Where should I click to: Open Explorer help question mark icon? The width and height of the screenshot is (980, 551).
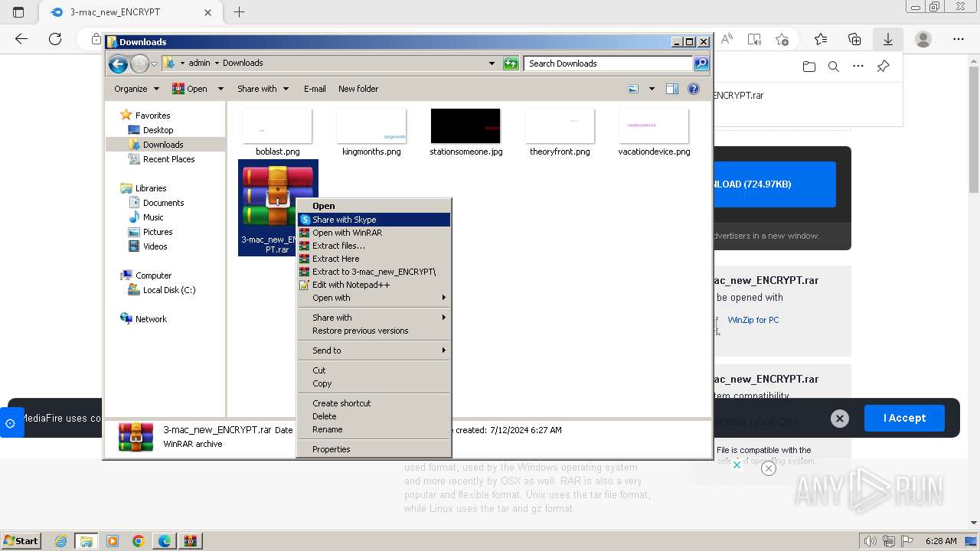694,89
